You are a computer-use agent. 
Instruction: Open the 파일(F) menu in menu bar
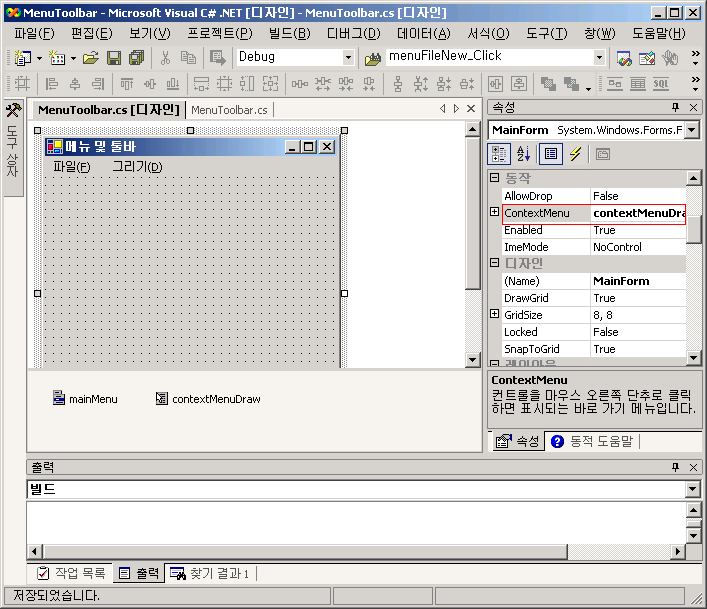point(34,33)
